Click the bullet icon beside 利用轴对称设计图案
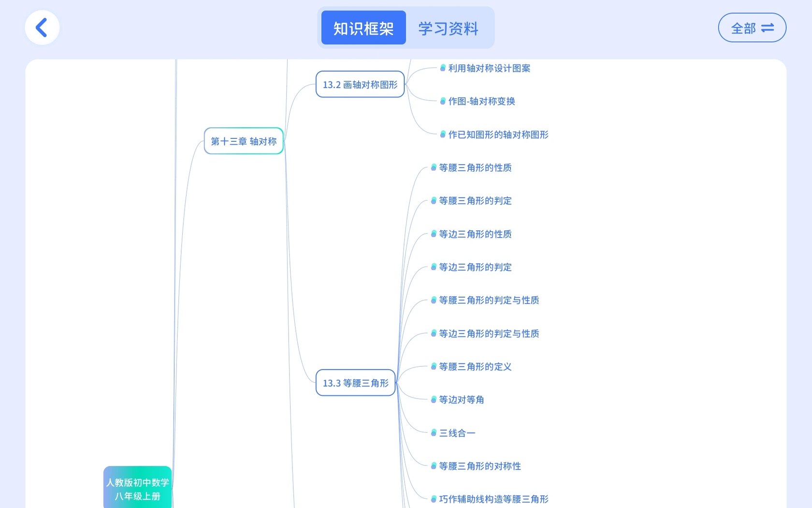 (443, 68)
